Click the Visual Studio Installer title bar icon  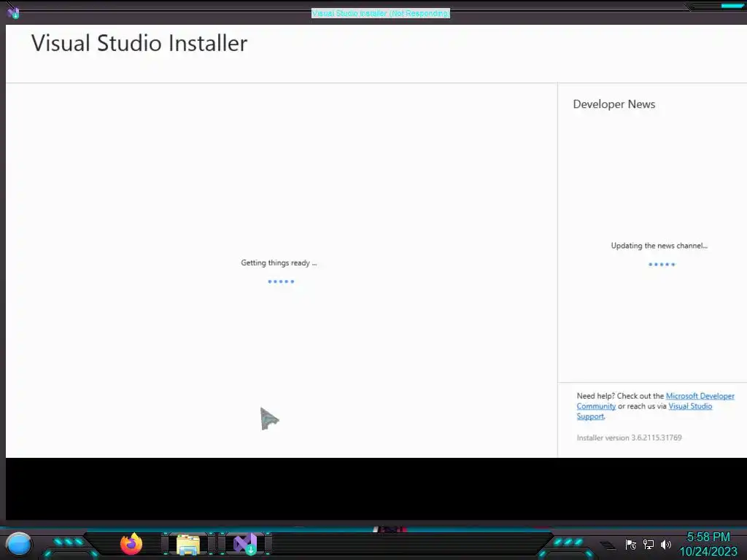tap(13, 13)
